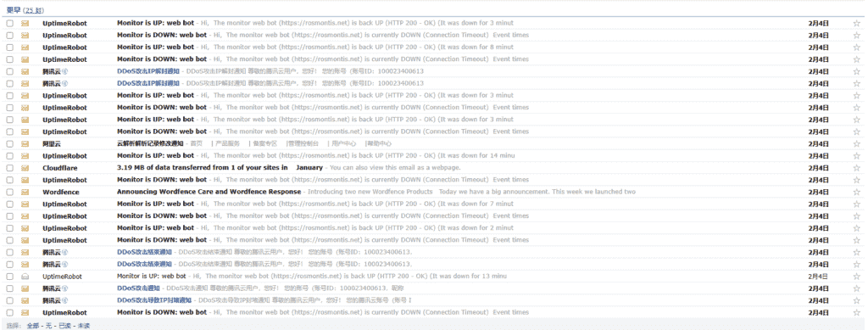Open 'Announcing Wordfence Care and Wordfence Response' email
Viewport: 868px width, 330px height.
(209, 192)
